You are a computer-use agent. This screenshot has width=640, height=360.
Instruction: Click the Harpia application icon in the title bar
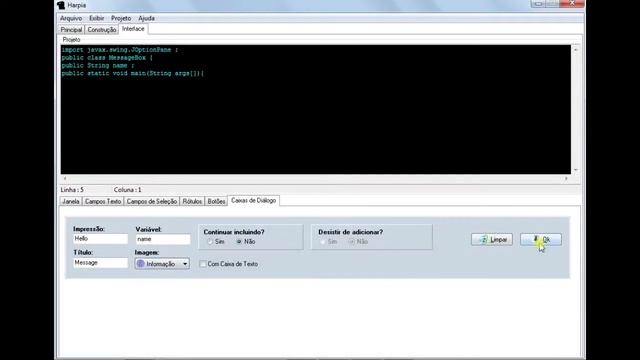[61, 5]
